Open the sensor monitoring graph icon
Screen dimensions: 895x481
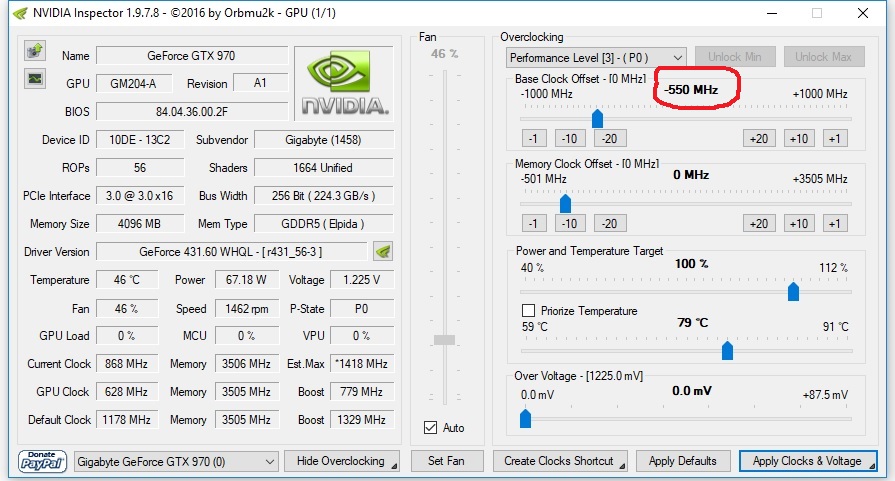coord(35,78)
